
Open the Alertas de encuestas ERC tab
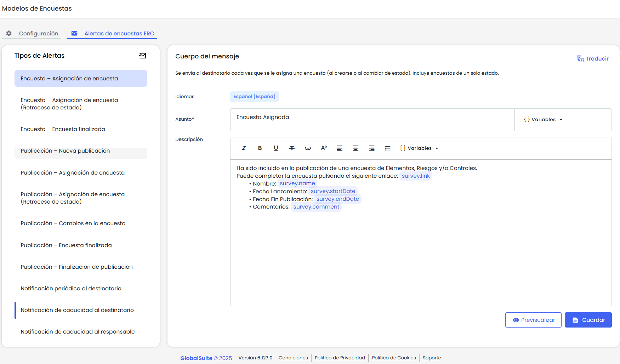[113, 33]
